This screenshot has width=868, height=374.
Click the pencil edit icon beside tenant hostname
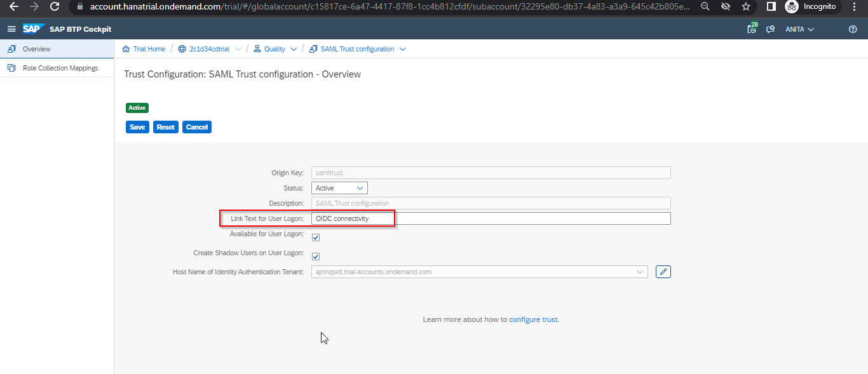pos(663,271)
